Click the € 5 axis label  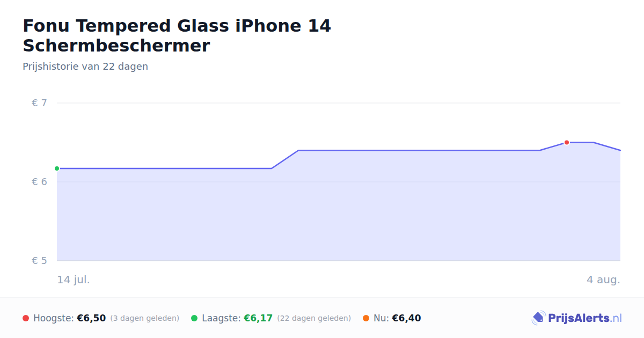coord(39,261)
